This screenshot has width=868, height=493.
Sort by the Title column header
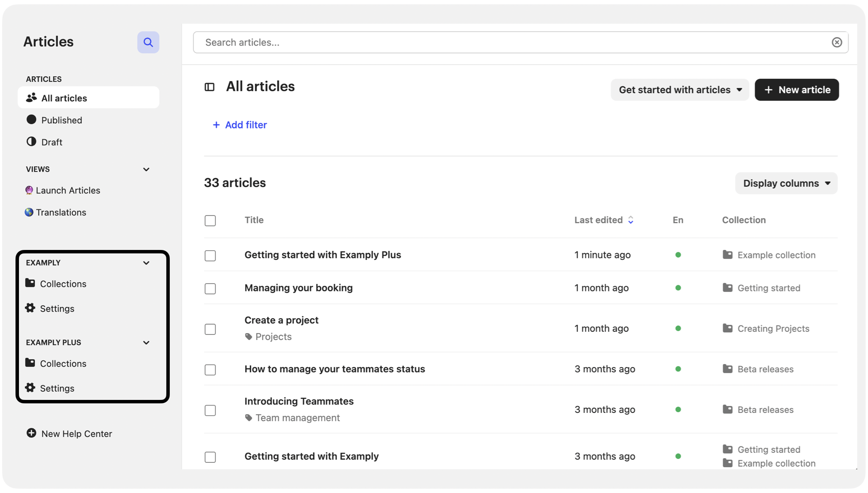(x=254, y=220)
